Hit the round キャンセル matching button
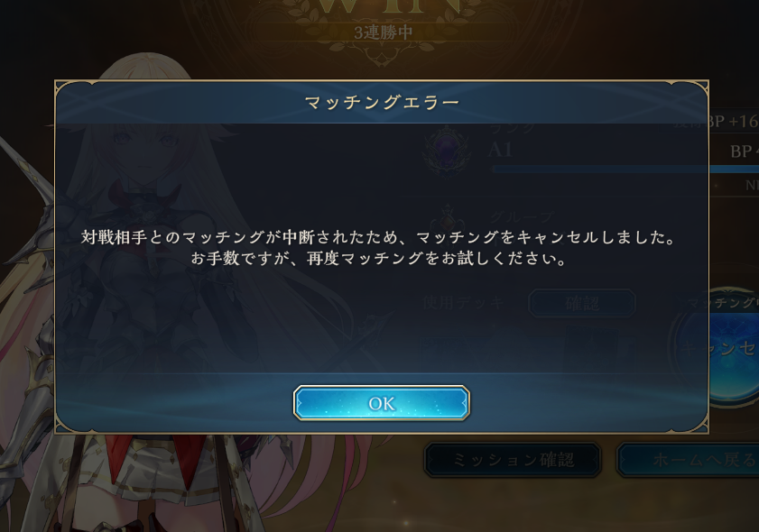The image size is (759, 532). (x=717, y=347)
